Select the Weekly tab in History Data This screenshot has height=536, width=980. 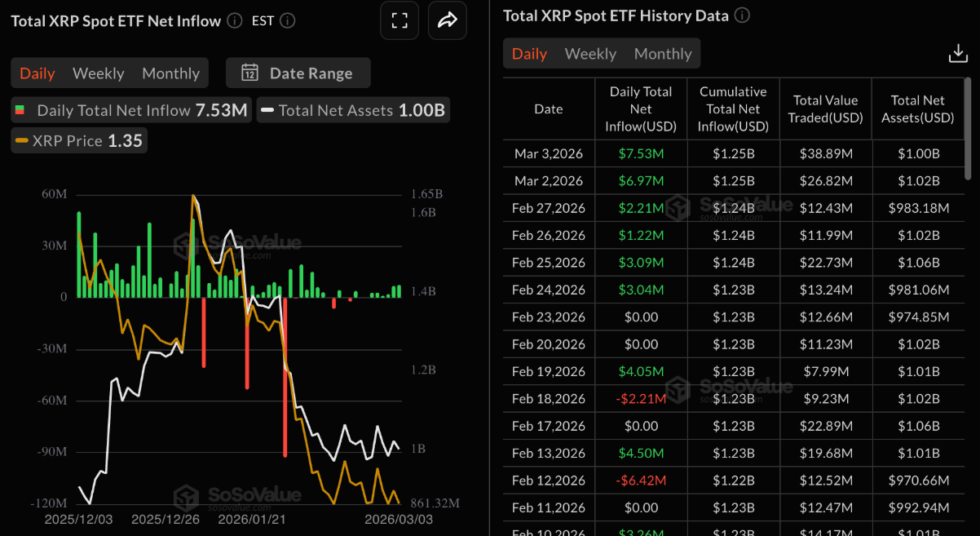pos(590,53)
